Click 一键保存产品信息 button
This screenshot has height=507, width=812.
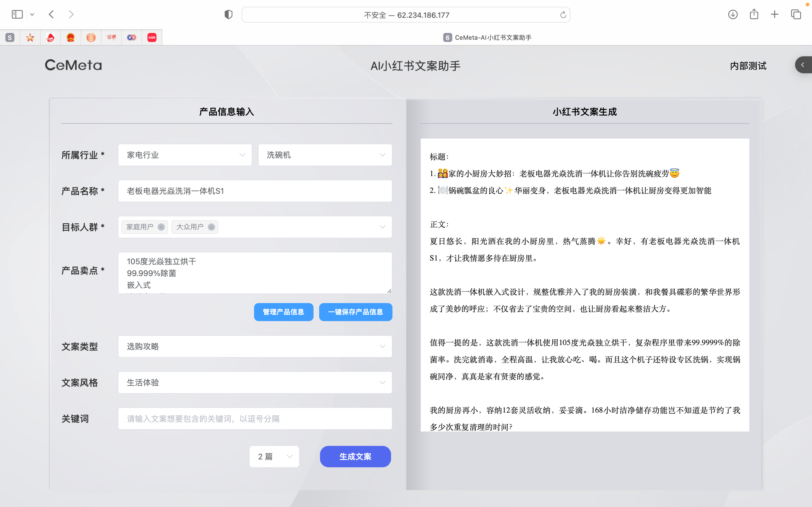pyautogui.click(x=355, y=312)
